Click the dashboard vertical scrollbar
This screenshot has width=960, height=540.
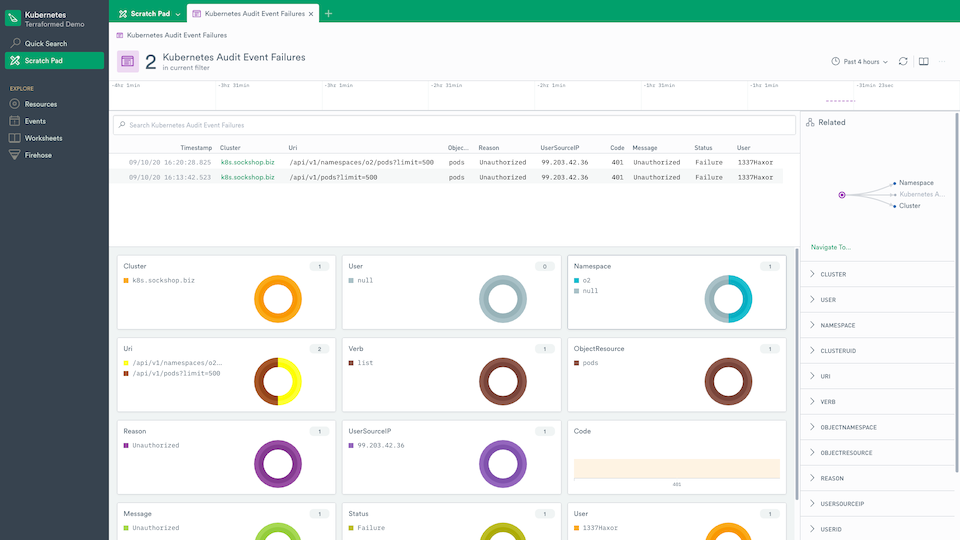pos(796,373)
